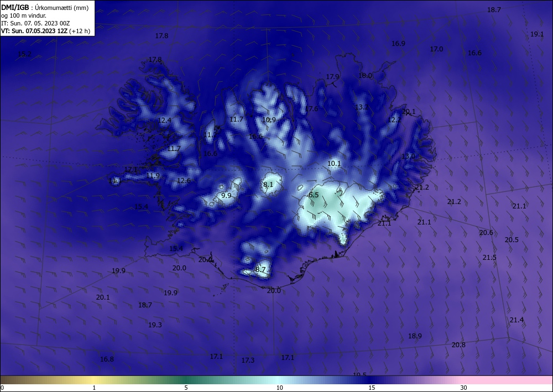The height and width of the screenshot is (392, 553).
Task: Click the map value '12.4' in the Westfjords
Action: click(x=164, y=120)
